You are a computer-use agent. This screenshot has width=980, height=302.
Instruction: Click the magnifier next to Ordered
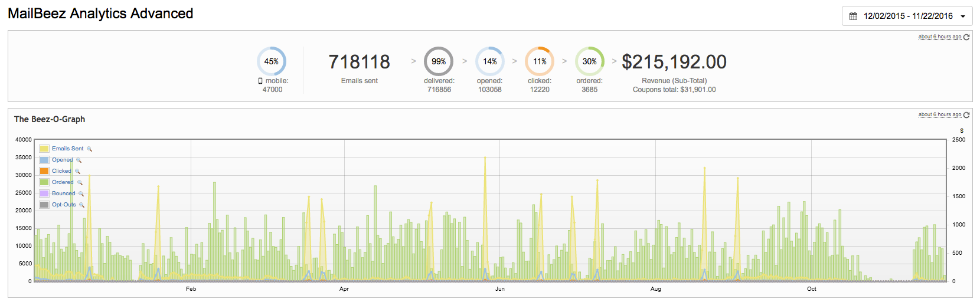80,183
